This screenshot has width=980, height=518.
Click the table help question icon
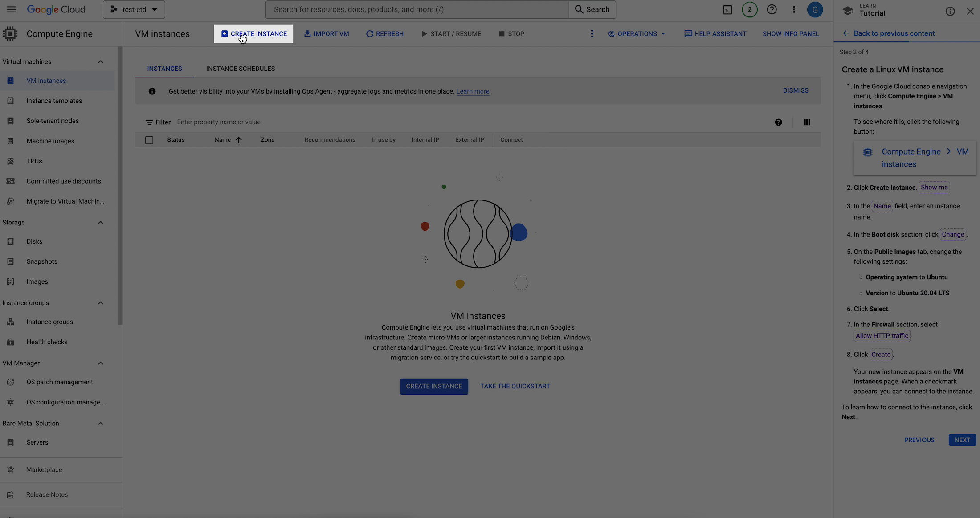pos(778,122)
